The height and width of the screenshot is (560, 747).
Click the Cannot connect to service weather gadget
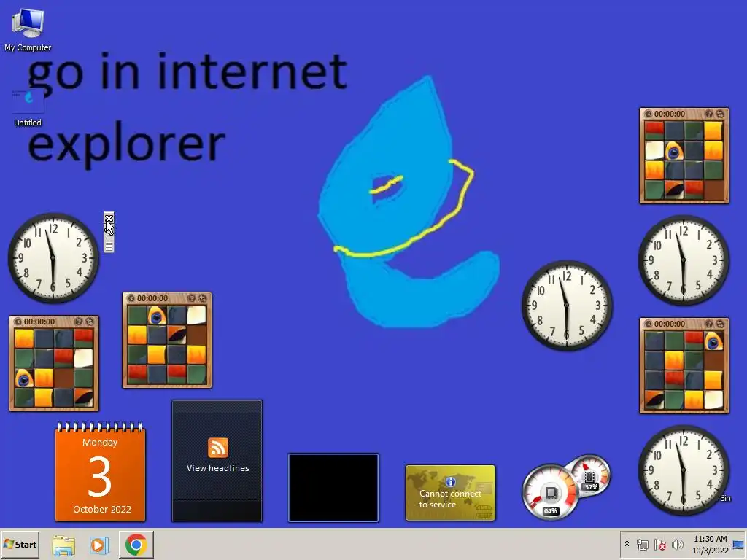450,493
